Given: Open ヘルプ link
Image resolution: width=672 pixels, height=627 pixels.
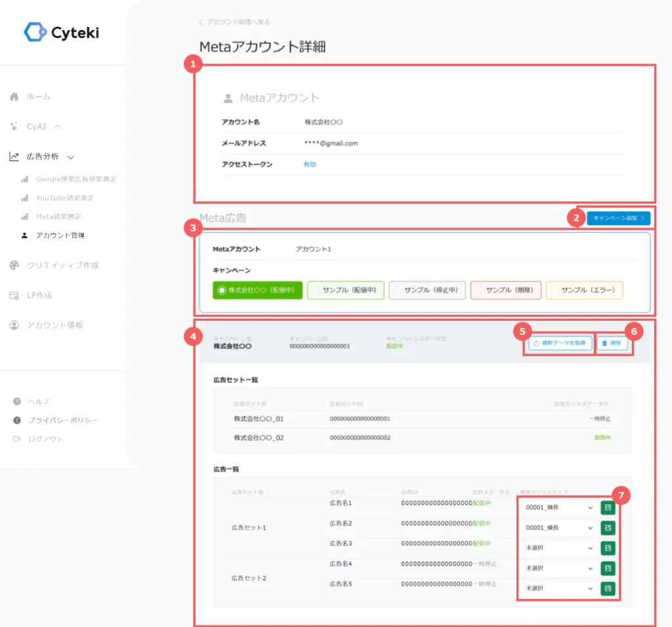Looking at the screenshot, I should pos(39,401).
